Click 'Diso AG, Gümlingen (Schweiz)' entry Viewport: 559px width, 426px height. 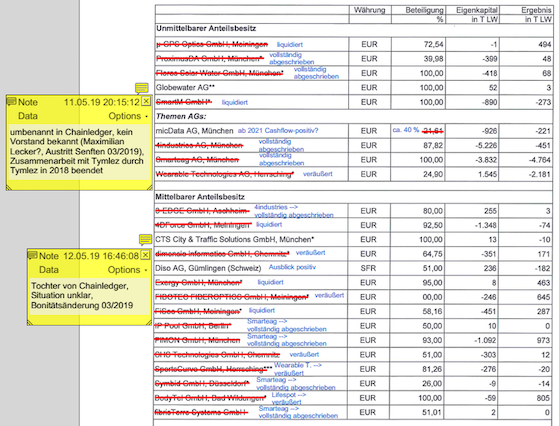[208, 268]
